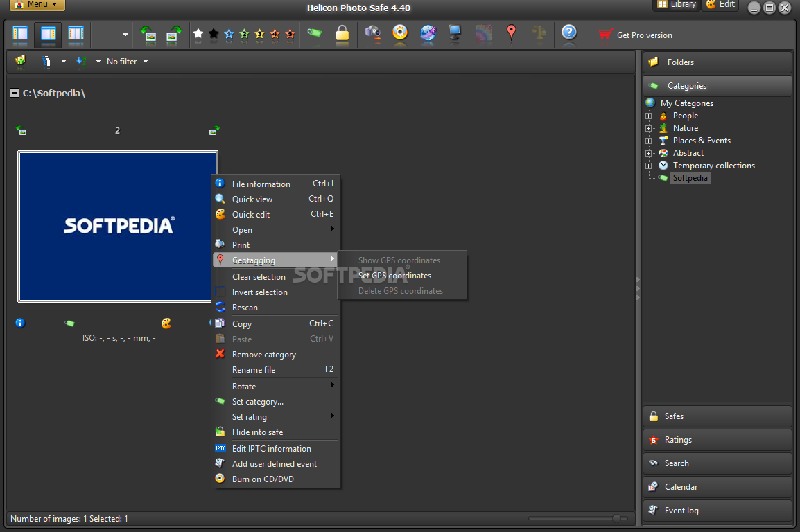Apply the 2-star green rating
Image resolution: width=800 pixels, height=532 pixels.
[x=244, y=34]
